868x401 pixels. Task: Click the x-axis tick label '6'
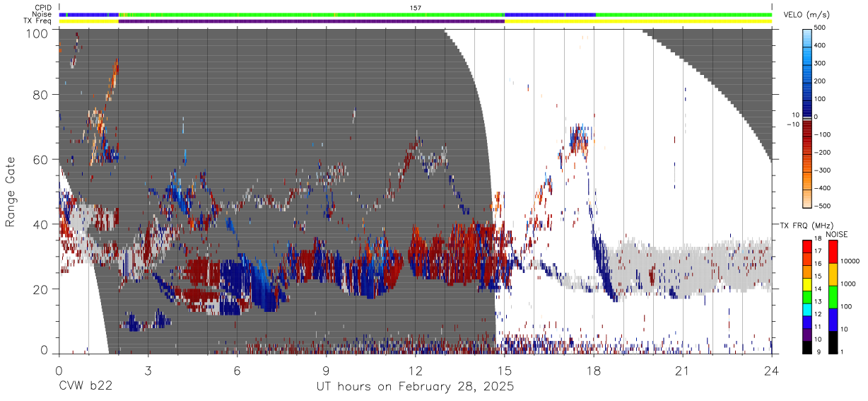point(237,369)
